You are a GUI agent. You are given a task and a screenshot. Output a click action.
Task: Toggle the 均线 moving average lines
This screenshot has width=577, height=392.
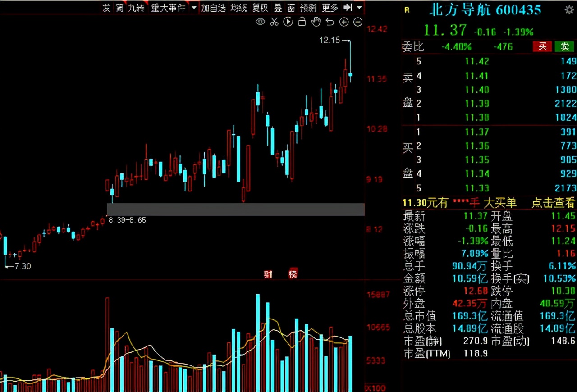[x=238, y=8]
